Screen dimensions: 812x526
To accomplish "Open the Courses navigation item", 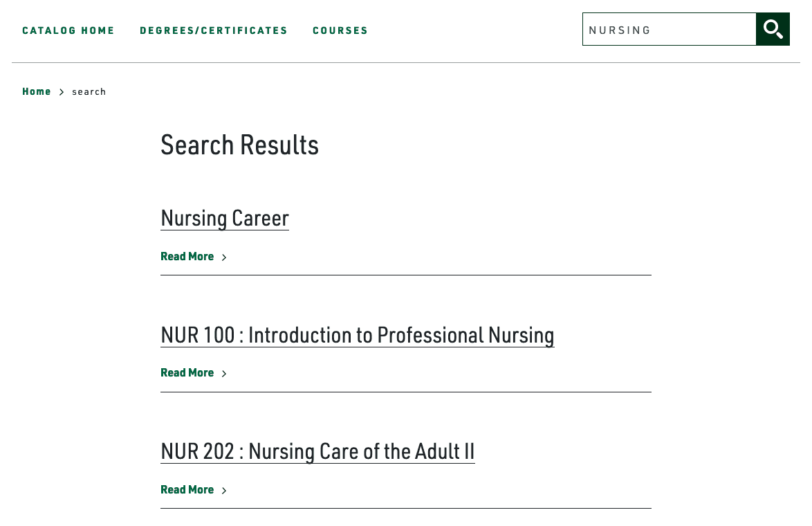I will click(340, 30).
